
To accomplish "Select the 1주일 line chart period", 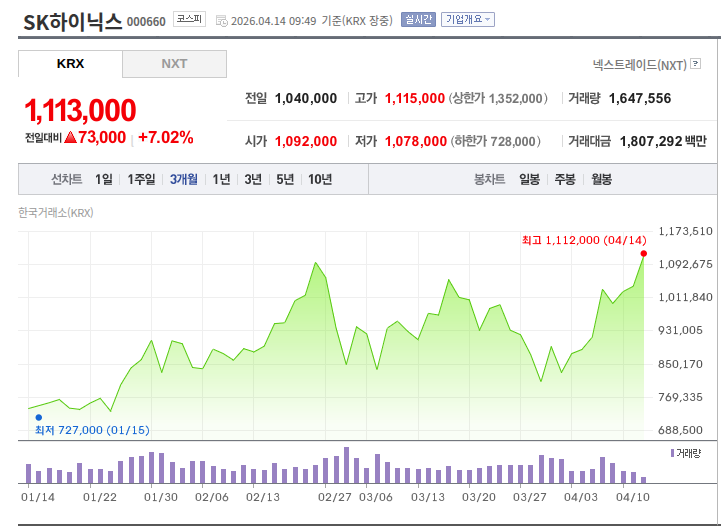I will coord(141,179).
